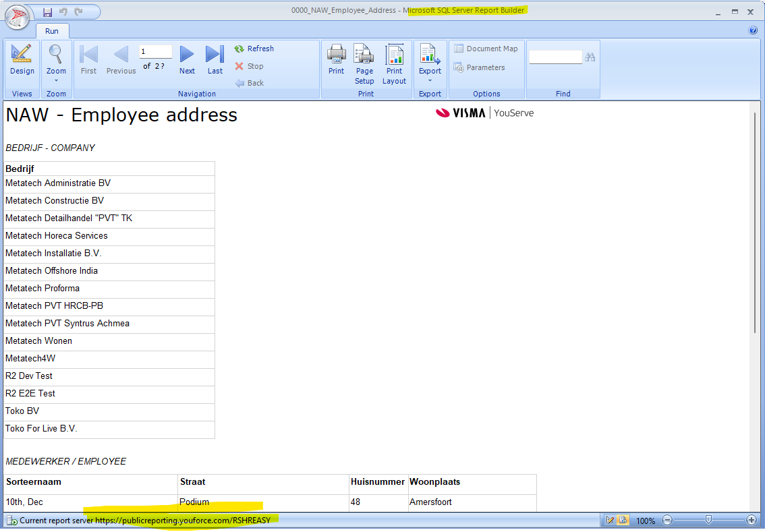765x532 pixels.
Task: Click the Save icon in quick access toolbar
Action: click(x=47, y=11)
